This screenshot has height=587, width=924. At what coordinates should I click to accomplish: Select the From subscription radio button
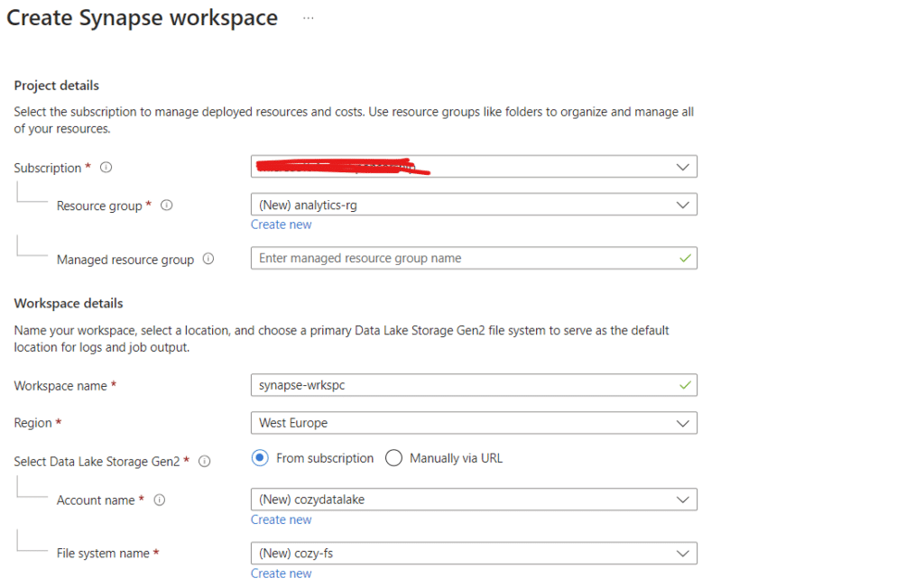(x=261, y=458)
